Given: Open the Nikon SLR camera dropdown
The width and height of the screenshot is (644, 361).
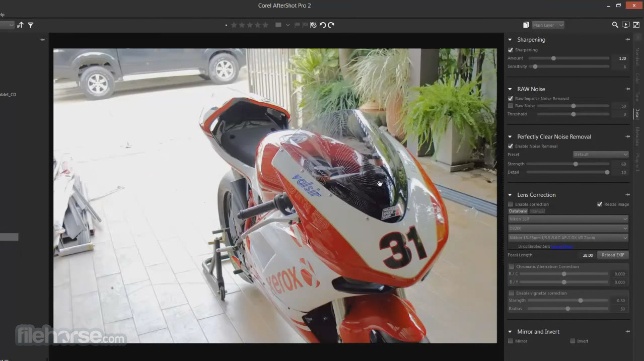Looking at the screenshot, I should (568, 219).
